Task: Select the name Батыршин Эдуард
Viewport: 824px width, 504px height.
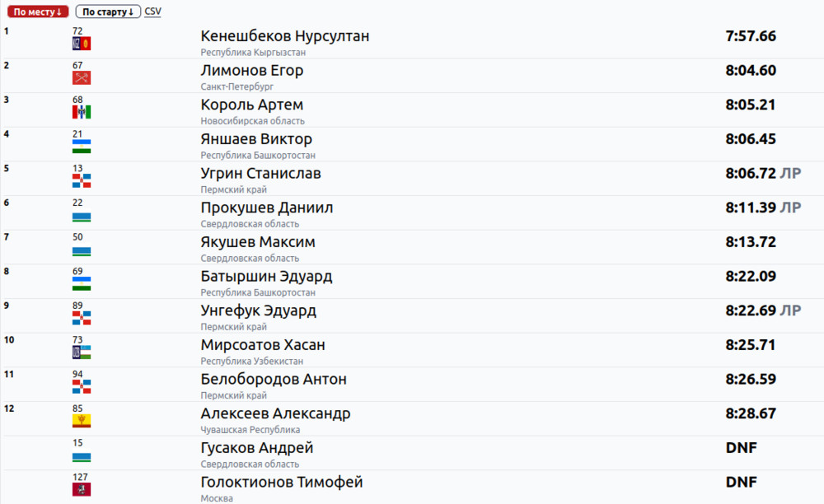Action: (x=266, y=276)
